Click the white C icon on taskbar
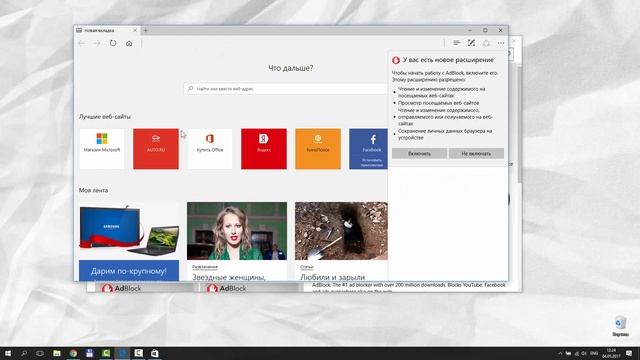 coord(138,353)
